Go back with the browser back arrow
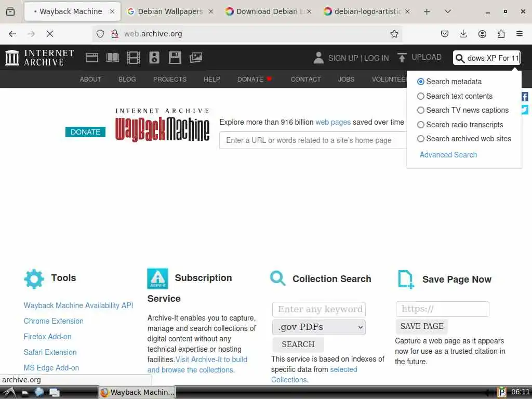Screen dimensions: 532x399 (x=12, y=34)
